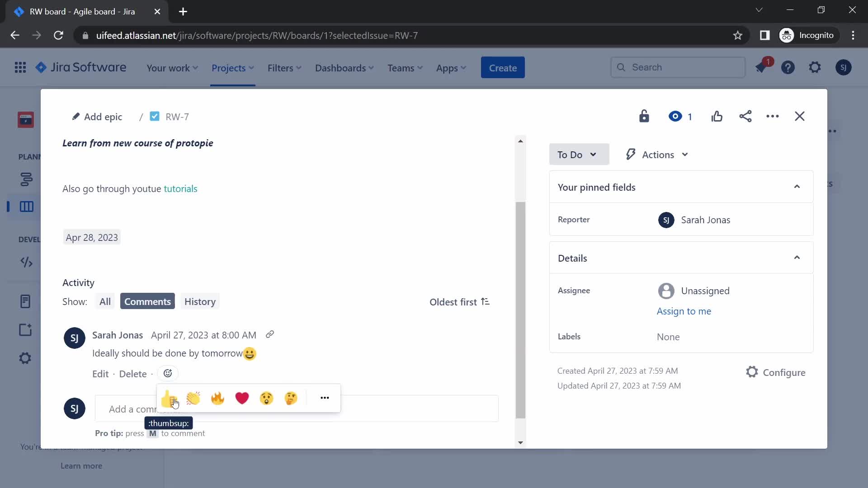Click the Oldest first sort control
Viewport: 868px width, 488px height.
point(460,301)
